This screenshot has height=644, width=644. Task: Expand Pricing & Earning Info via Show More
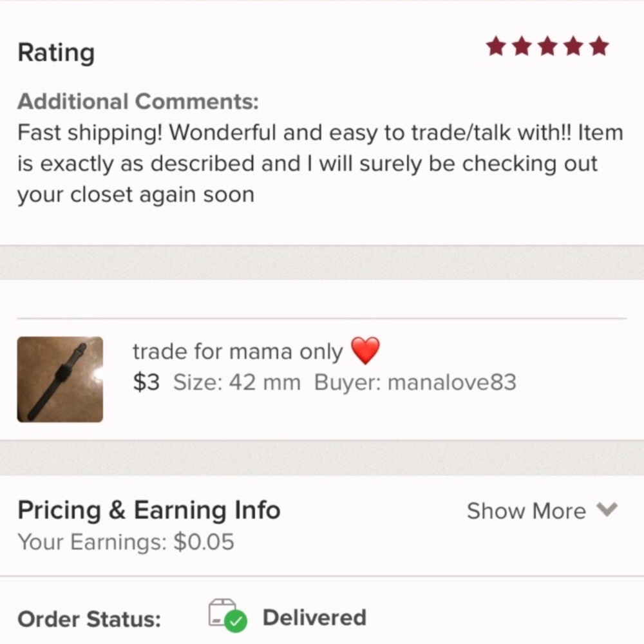526,510
